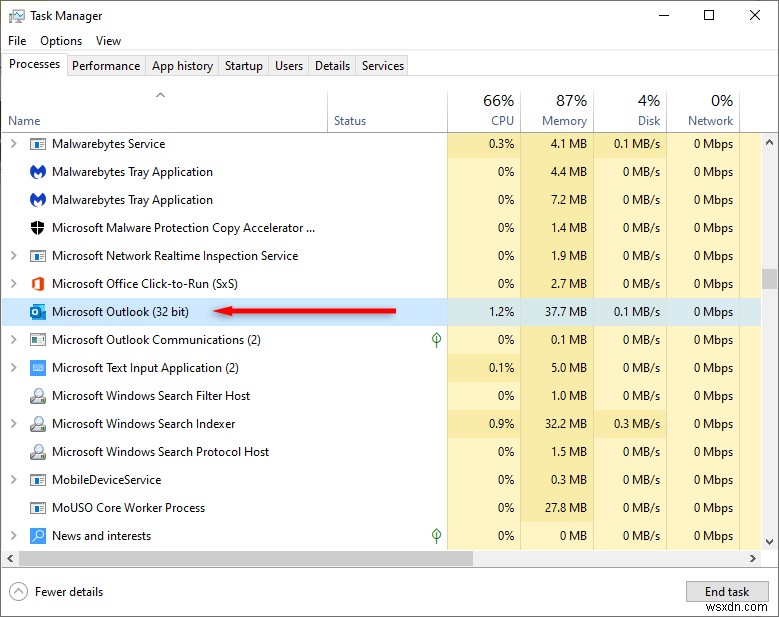Select the Microsoft Outlook (32 bit) row text
This screenshot has width=779, height=617.
click(x=120, y=312)
